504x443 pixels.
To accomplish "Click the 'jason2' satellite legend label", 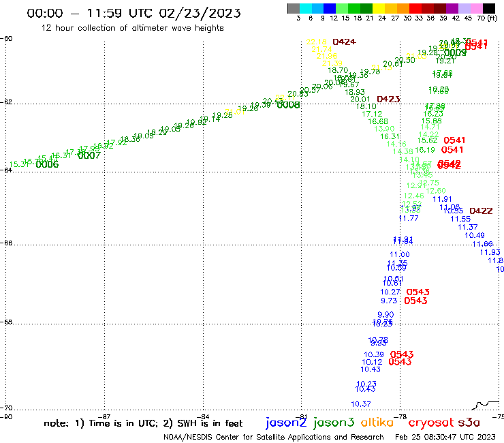I will click(x=286, y=423).
